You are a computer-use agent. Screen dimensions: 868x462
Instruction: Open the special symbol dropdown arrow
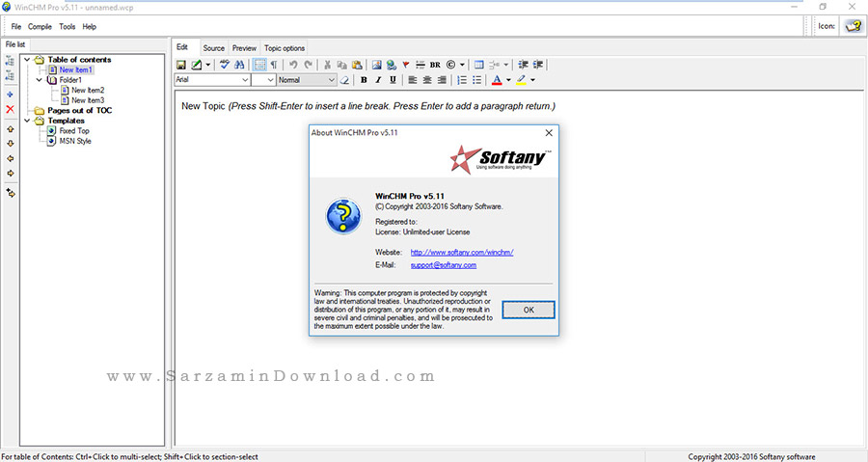tap(462, 65)
